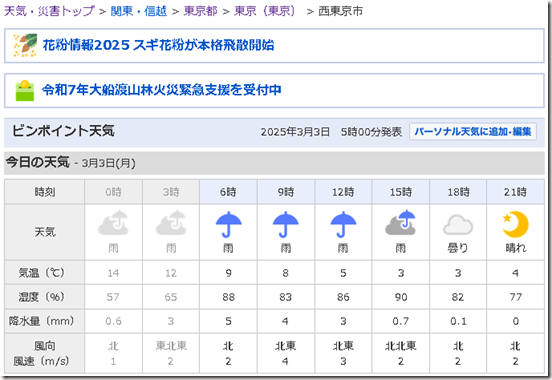Image resolution: width=552 pixels, height=380 pixels.
Task: Open the 天気・災害トップ breadcrumb link
Action: (49, 11)
